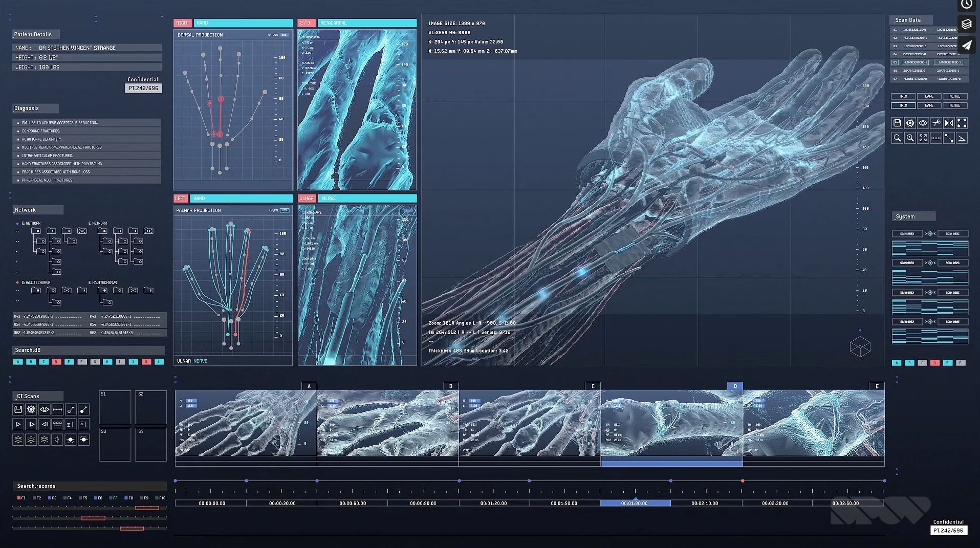This screenshot has width=980, height=548.
Task: Select CT scan tab A
Action: coord(309,386)
